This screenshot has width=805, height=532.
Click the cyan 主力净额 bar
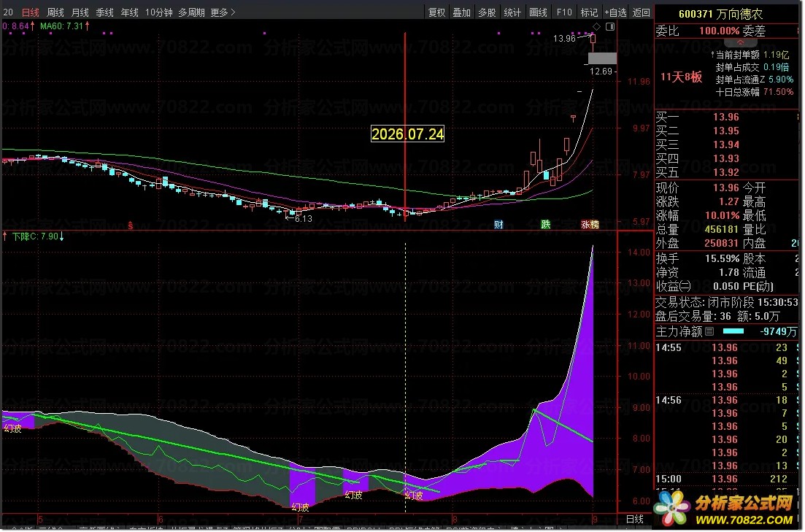pos(735,332)
